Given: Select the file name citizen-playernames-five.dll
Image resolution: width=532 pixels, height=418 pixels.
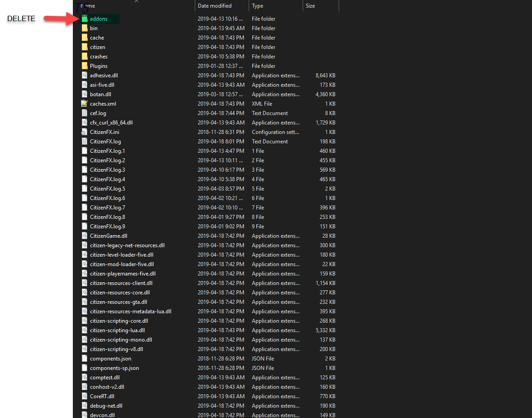Looking at the screenshot, I should click(x=123, y=274).
